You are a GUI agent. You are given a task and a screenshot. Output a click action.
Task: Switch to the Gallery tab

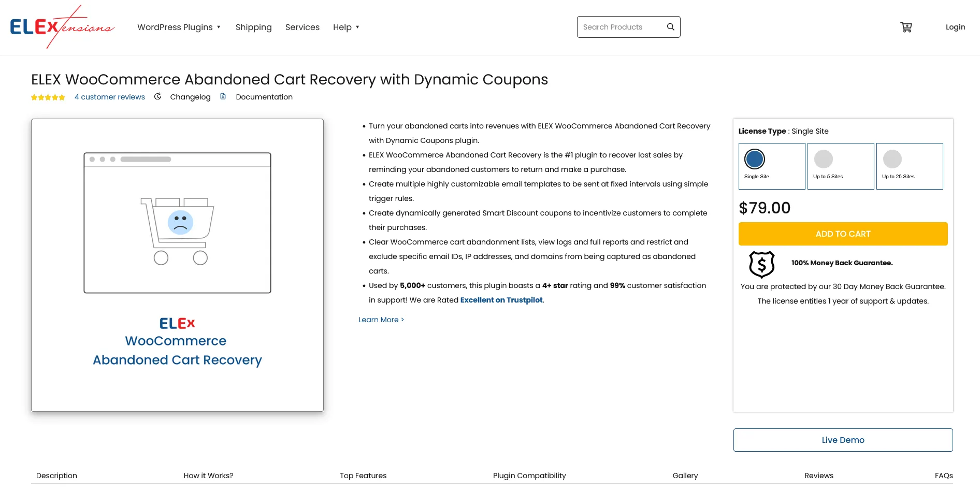pos(685,476)
